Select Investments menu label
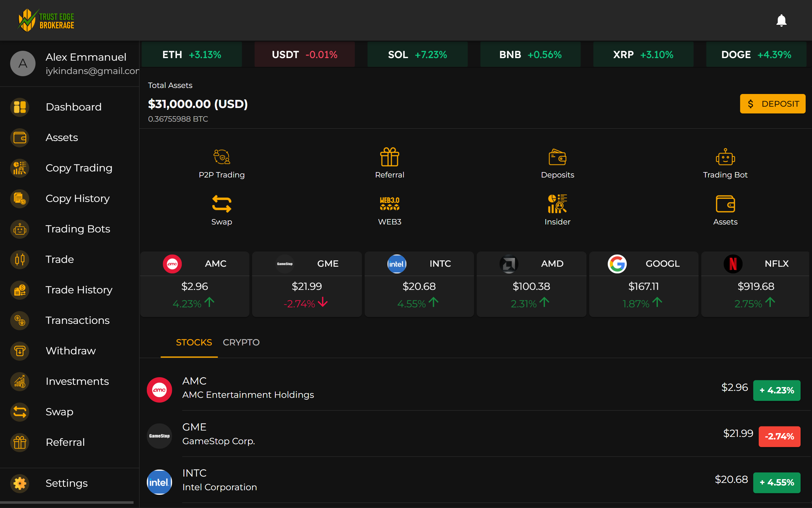Screen dimensions: 812x508 coord(77,381)
